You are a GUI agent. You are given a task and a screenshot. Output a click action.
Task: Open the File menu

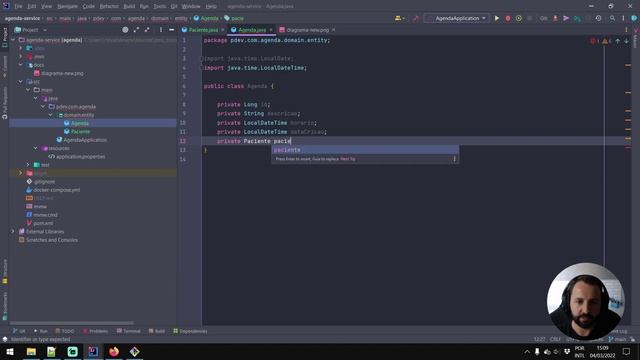tap(18, 7)
